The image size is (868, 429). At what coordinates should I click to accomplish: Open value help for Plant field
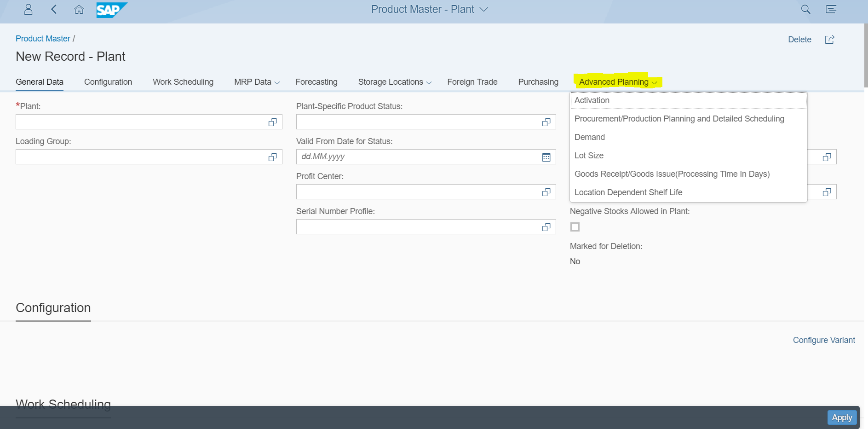click(x=272, y=122)
